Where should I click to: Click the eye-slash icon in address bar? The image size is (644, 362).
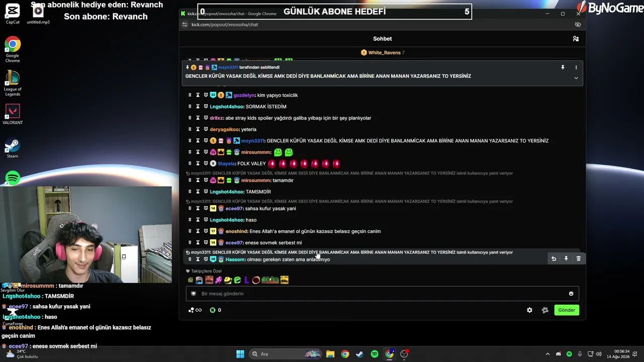(578, 25)
